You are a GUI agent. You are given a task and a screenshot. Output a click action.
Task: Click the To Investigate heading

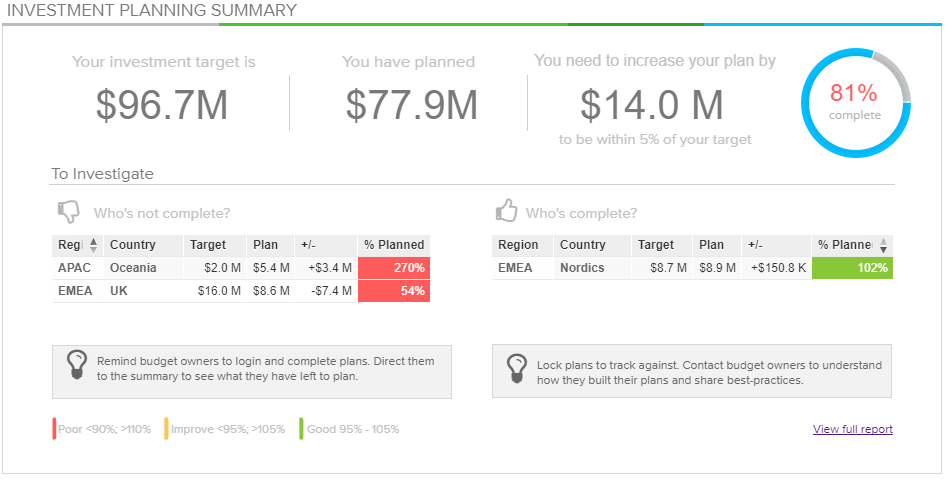(103, 174)
